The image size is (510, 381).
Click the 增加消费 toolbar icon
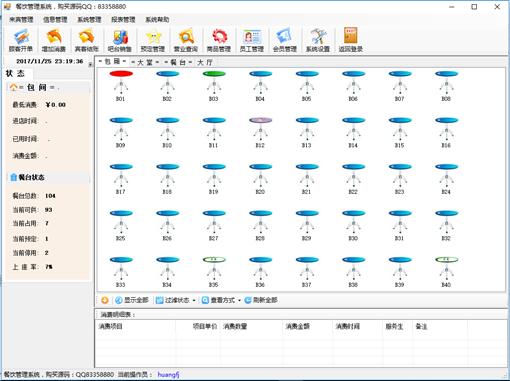coord(54,40)
